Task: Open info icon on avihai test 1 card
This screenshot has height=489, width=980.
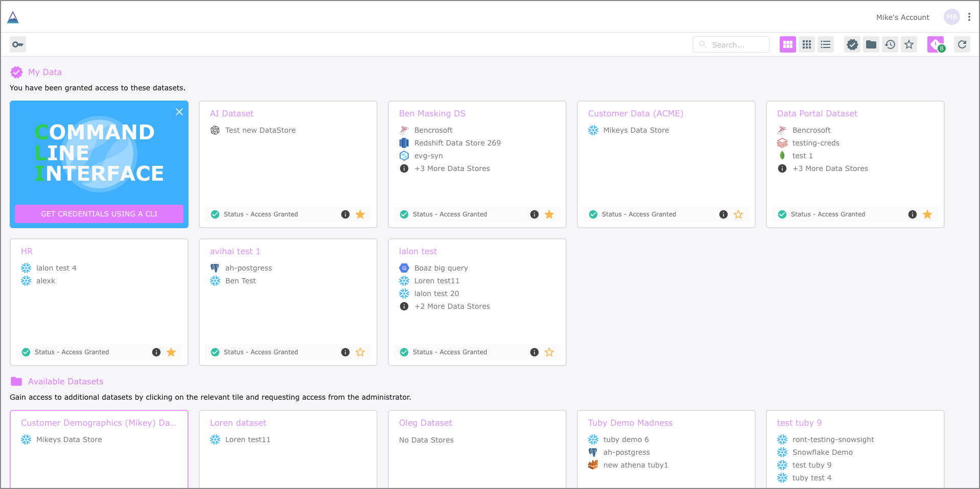Action: tap(345, 352)
